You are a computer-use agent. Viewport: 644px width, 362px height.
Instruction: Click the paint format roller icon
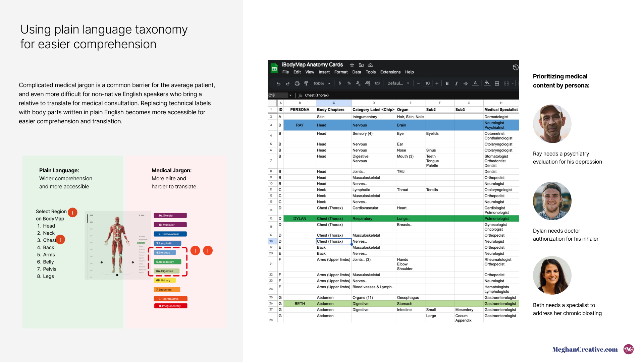[x=306, y=83]
